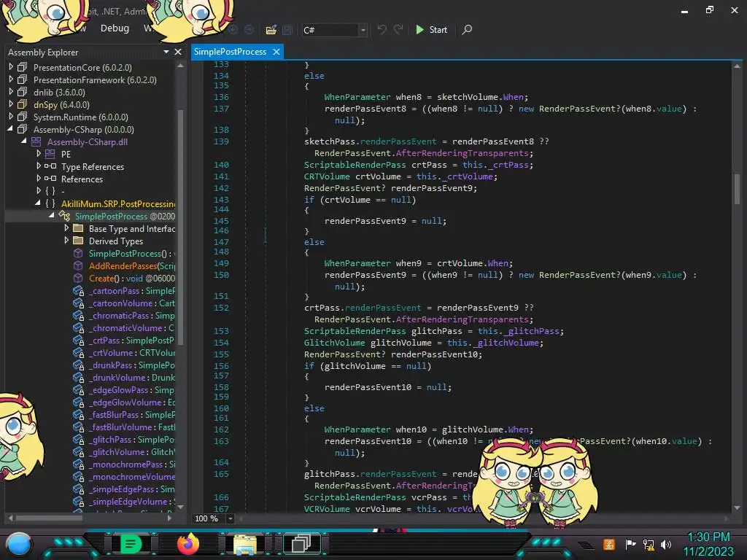This screenshot has height=560, width=747.
Task: Close the SimplePostProcess tab
Action: point(276,52)
